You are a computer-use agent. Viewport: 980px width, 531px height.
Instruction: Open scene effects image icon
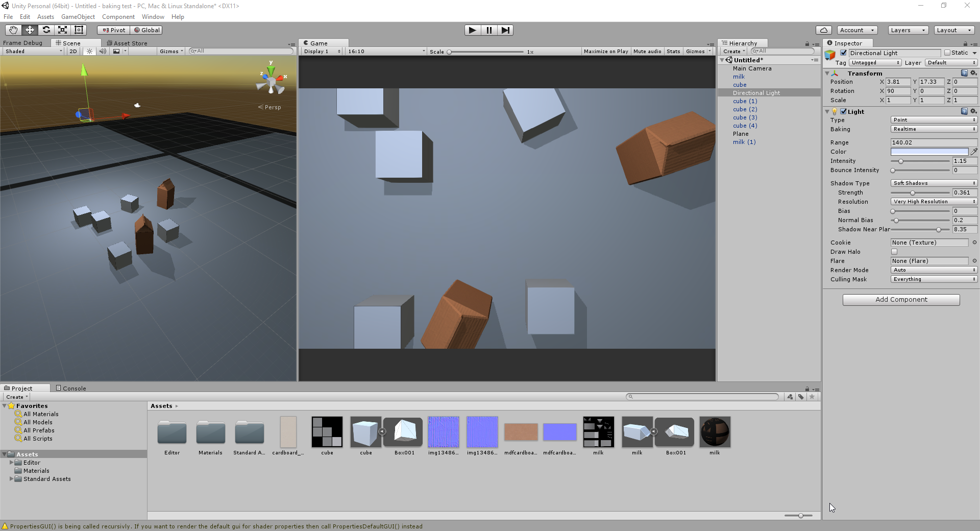click(x=117, y=51)
